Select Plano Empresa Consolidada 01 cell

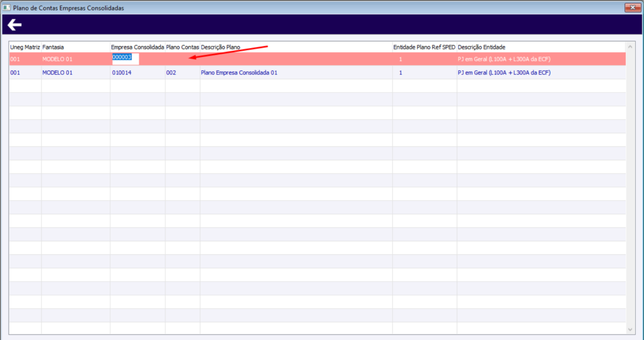[x=296, y=73]
